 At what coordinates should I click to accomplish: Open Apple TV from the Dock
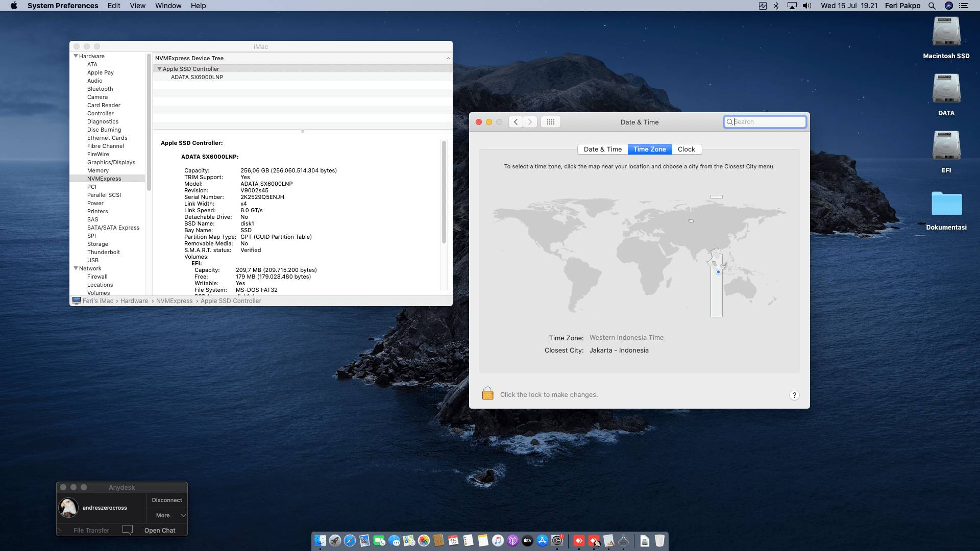[x=527, y=541]
